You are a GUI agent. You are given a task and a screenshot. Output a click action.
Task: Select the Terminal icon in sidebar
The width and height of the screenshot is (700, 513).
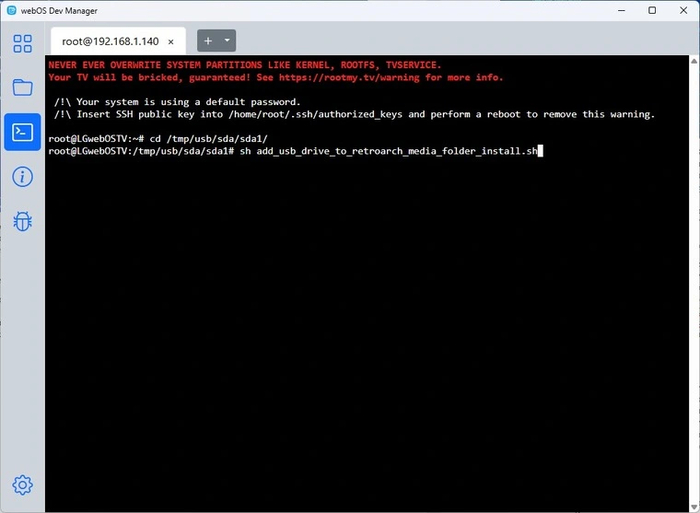pos(22,132)
